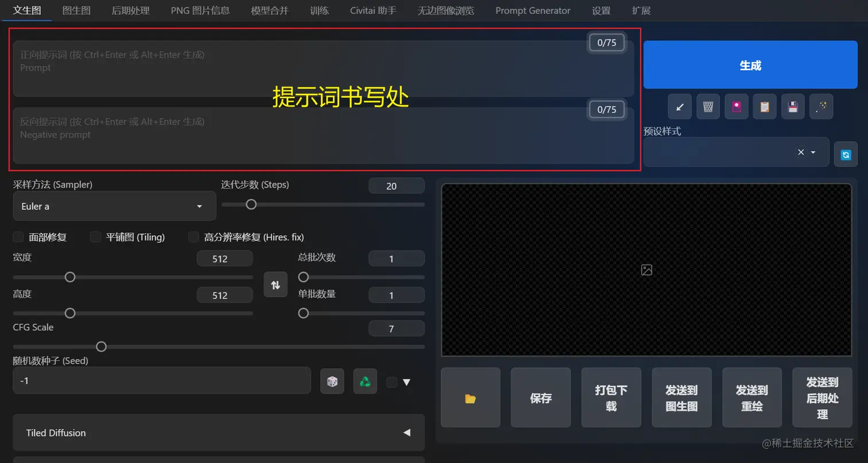The image size is (868, 463).
Task: Open the 后期处理 tab
Action: [130, 10]
